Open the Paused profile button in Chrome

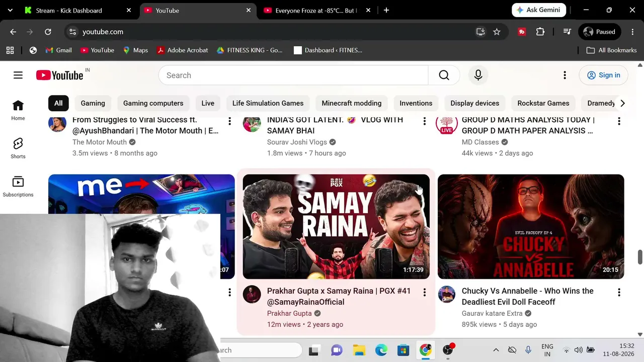point(599,32)
